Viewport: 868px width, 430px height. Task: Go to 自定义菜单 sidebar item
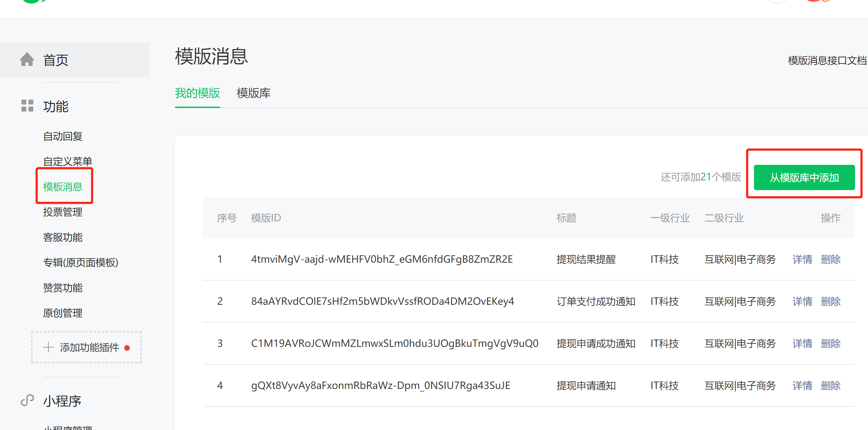67,161
